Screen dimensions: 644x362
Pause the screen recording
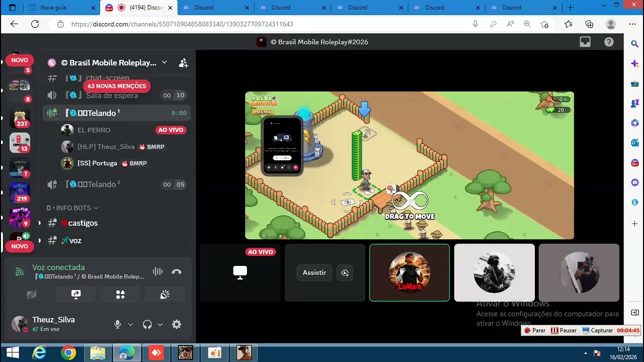[x=563, y=330]
